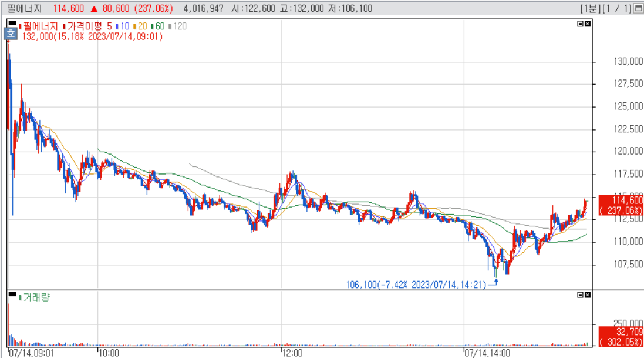
Task: Click the 07/14,14:00 time axis label
Action: (x=487, y=353)
